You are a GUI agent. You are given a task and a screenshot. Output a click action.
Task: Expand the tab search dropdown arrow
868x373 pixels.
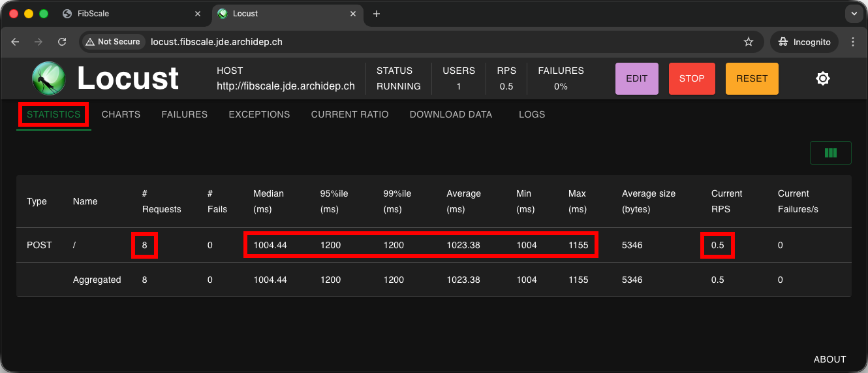tap(854, 14)
